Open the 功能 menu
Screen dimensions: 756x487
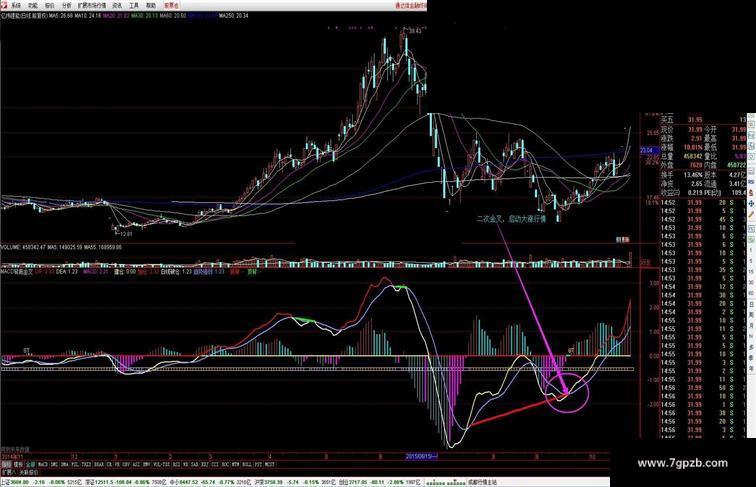33,5
